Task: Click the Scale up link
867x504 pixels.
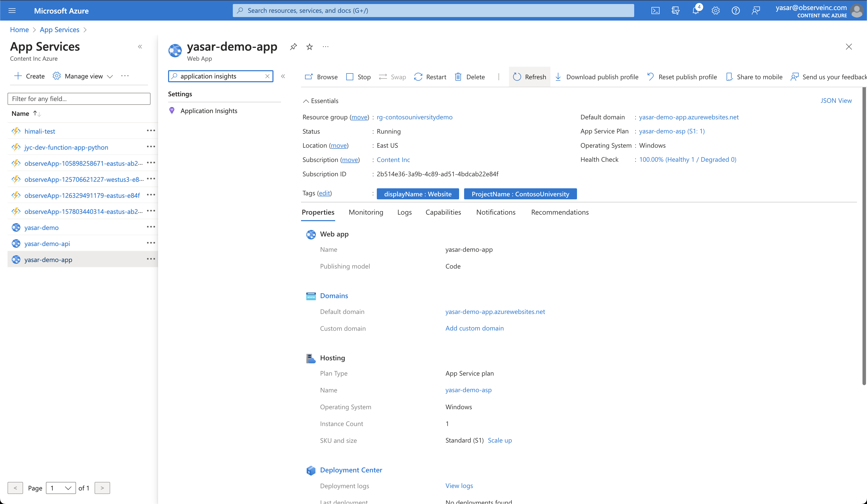Action: tap(499, 440)
